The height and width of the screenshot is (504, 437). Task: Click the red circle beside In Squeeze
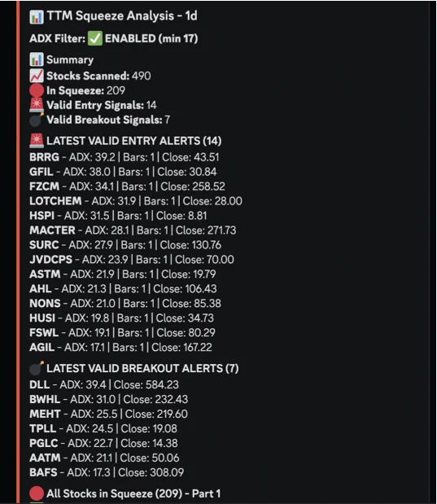point(37,90)
